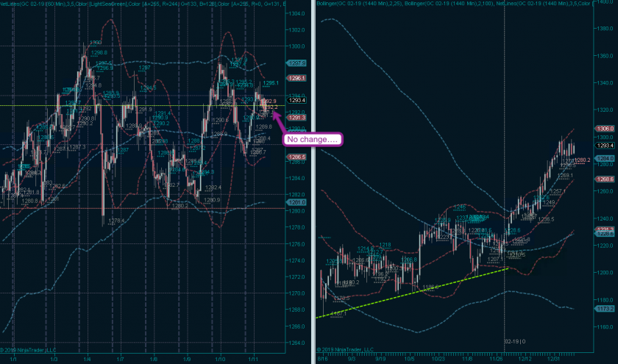Select the blue 1228.6 price marker
The width and height of the screenshot is (618, 364).
point(605,234)
